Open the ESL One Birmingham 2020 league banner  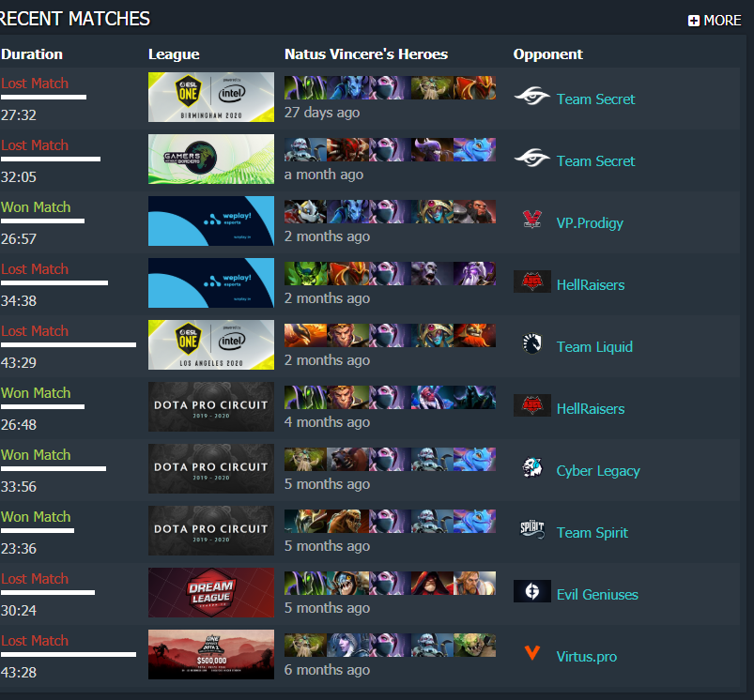(211, 97)
